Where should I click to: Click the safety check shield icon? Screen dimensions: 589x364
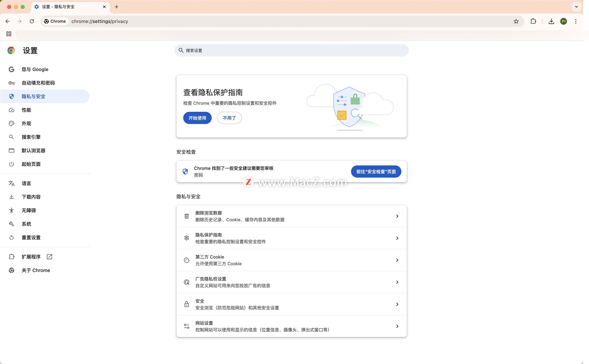coord(185,171)
